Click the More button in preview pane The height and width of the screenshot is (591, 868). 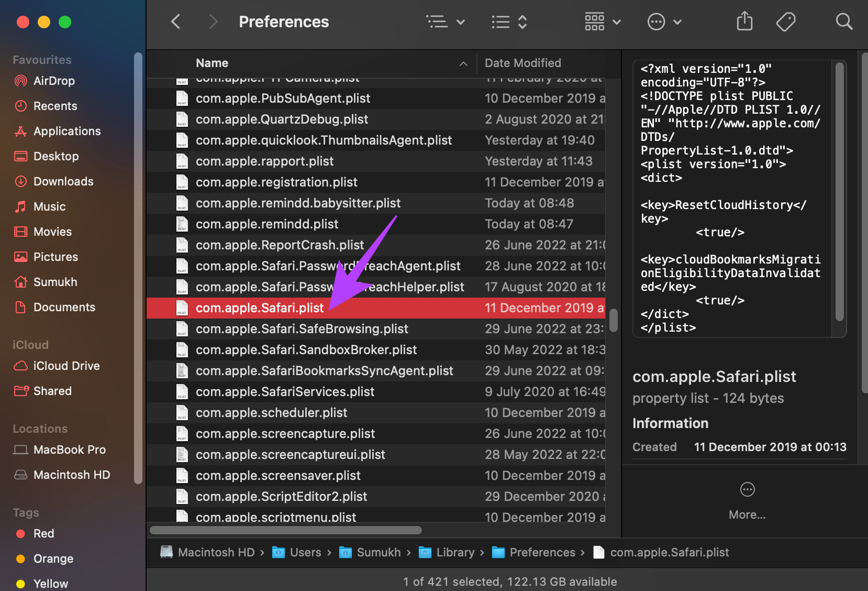point(747,501)
